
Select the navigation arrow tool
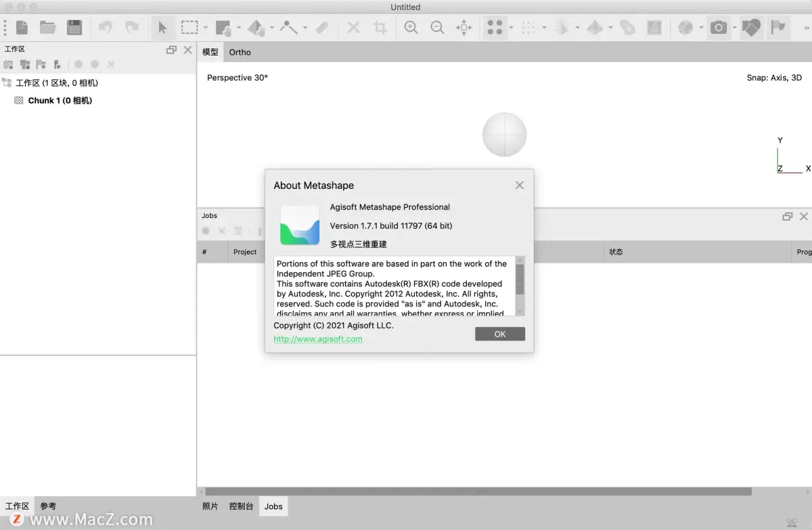(x=163, y=28)
